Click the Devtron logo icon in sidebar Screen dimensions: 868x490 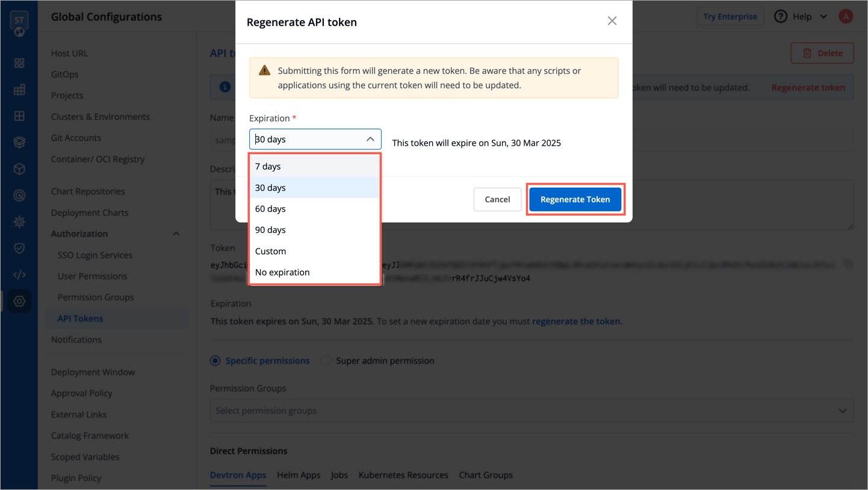[19, 22]
